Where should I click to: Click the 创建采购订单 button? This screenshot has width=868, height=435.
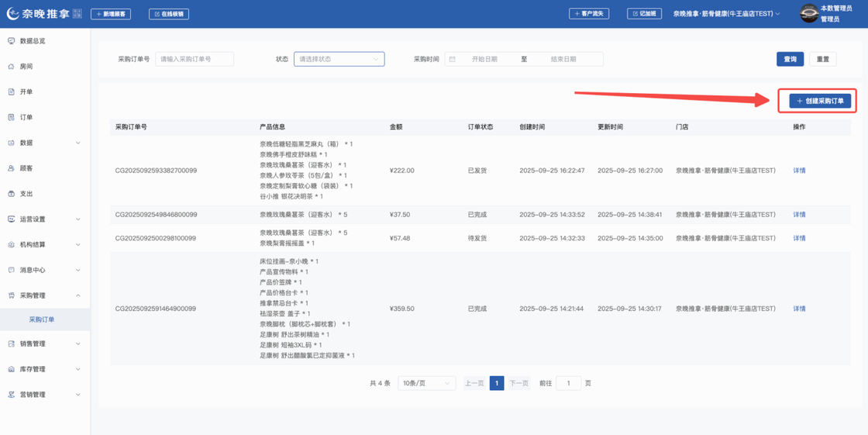click(820, 101)
